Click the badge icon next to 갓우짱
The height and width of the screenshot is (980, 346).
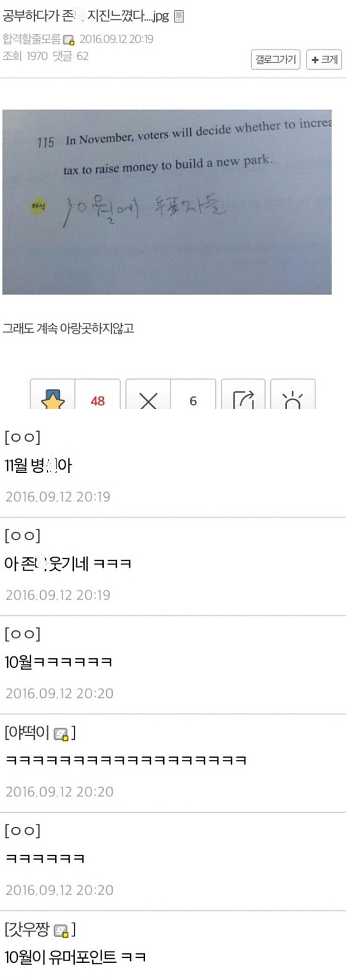(x=61, y=930)
